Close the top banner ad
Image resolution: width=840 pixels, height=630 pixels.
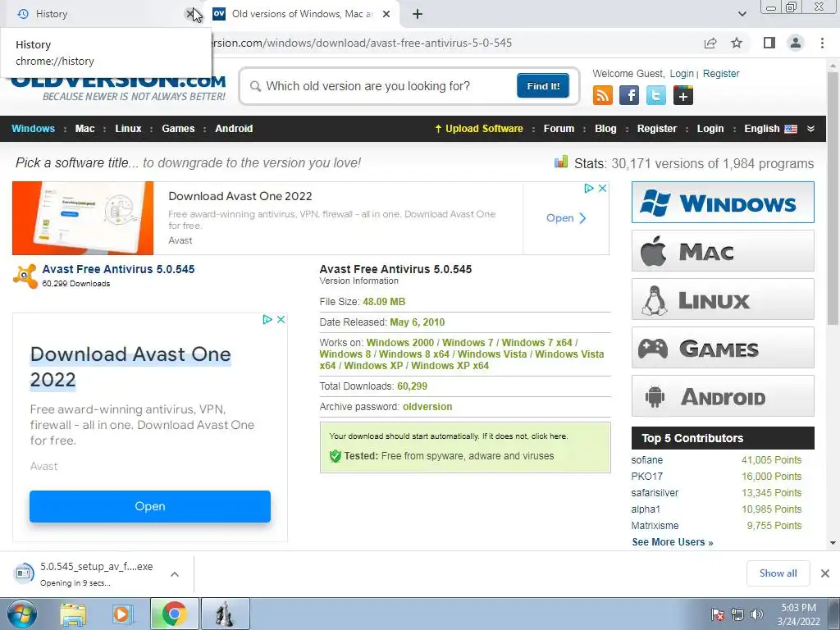pyautogui.click(x=603, y=188)
